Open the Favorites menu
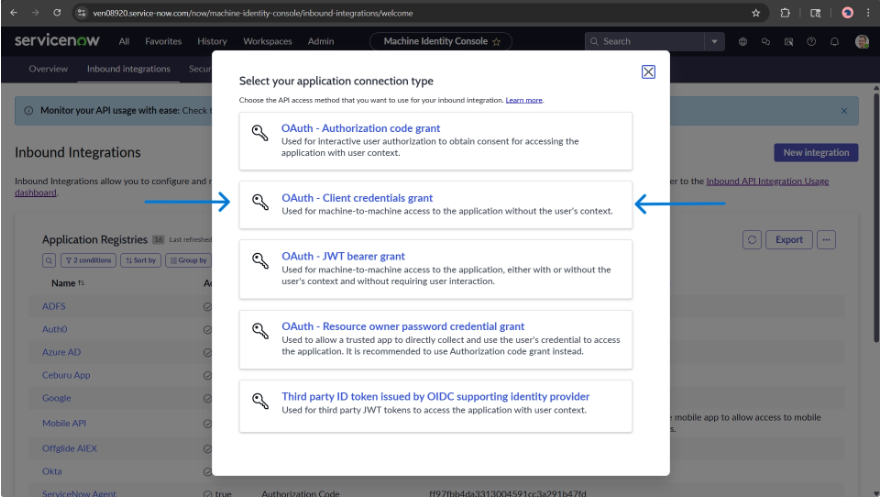 (163, 41)
